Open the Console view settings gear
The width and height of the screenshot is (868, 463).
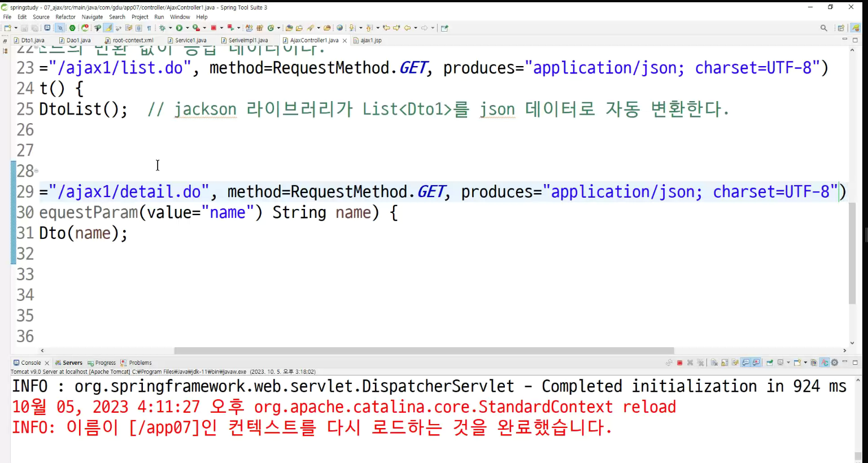point(834,362)
